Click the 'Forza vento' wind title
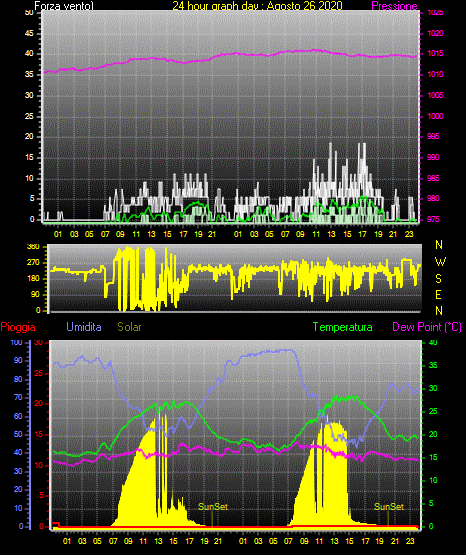The width and height of the screenshot is (466, 555). click(64, 6)
